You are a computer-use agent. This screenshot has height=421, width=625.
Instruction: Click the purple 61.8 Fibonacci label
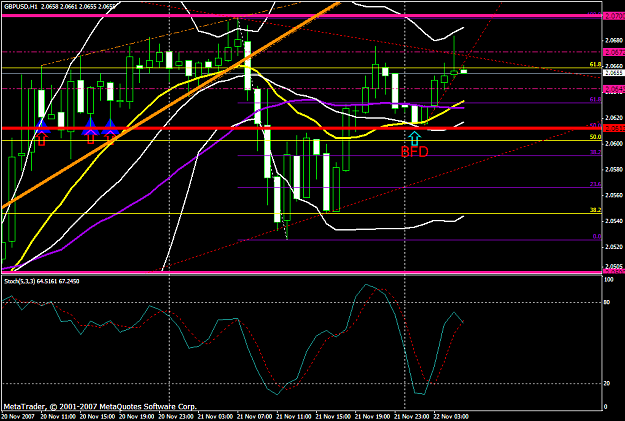pyautogui.click(x=595, y=99)
